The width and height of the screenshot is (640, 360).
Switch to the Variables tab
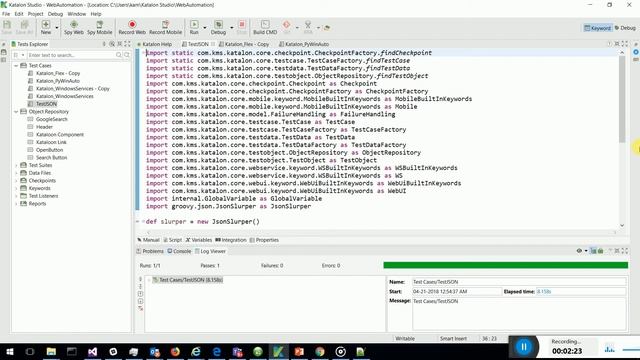click(199, 240)
